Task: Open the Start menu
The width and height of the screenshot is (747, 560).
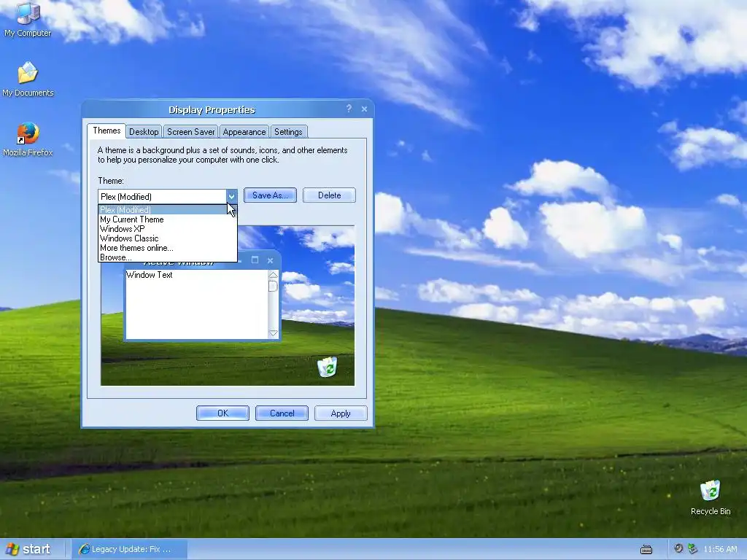Action: pos(28,549)
